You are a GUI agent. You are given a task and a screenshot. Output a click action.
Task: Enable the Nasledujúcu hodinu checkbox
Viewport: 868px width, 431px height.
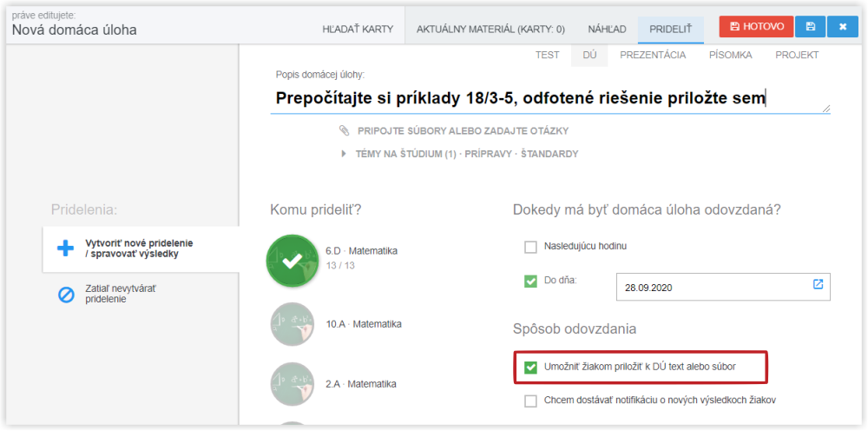531,247
